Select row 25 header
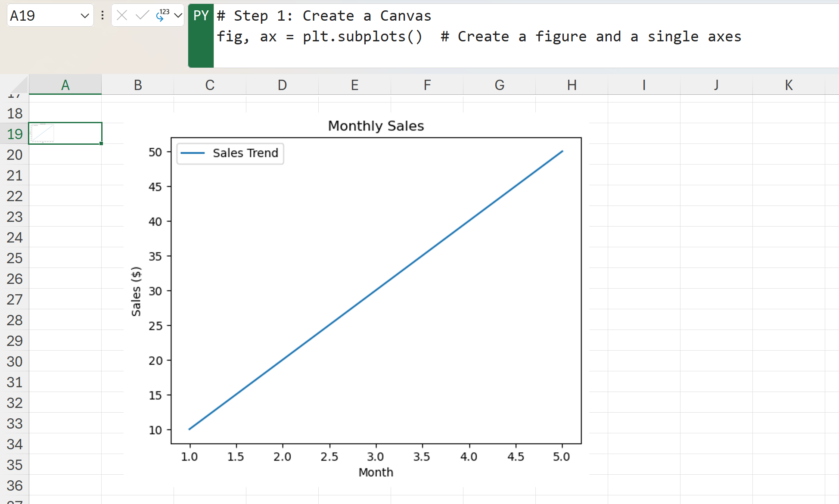839x504 pixels. (x=15, y=258)
